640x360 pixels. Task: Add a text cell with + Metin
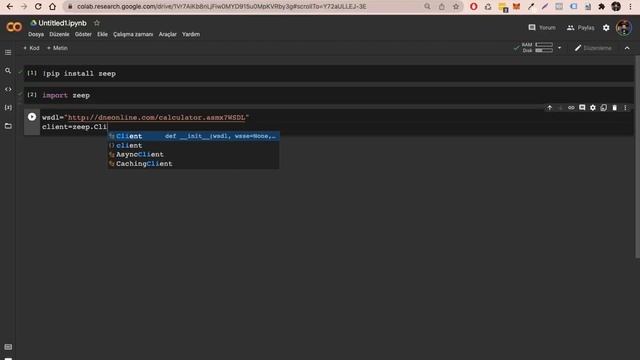[x=57, y=48]
